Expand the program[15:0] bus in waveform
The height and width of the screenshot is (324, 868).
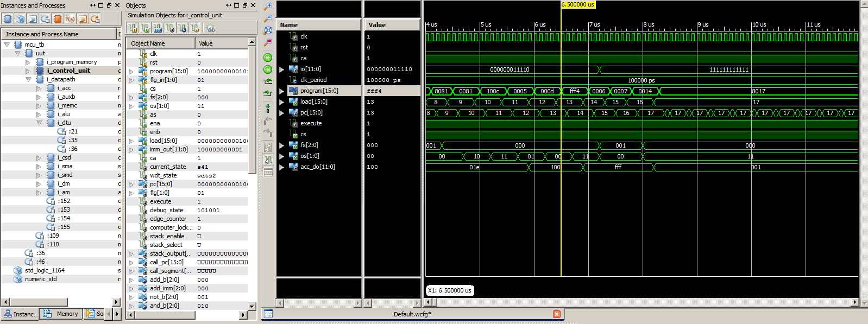281,91
